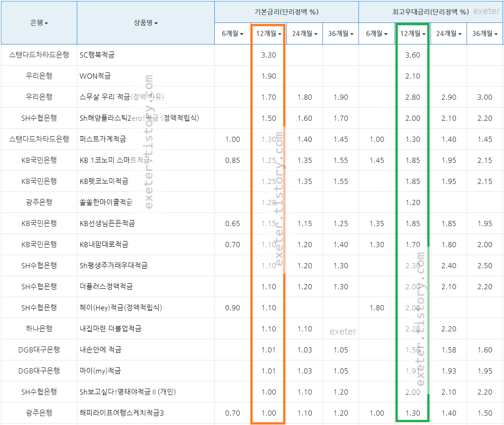
Task: Click 3.30 base rate for SC행복적금
Action: coord(269,55)
